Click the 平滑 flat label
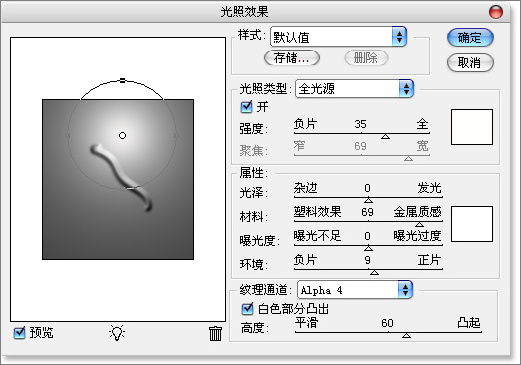521x365 pixels. [x=307, y=322]
